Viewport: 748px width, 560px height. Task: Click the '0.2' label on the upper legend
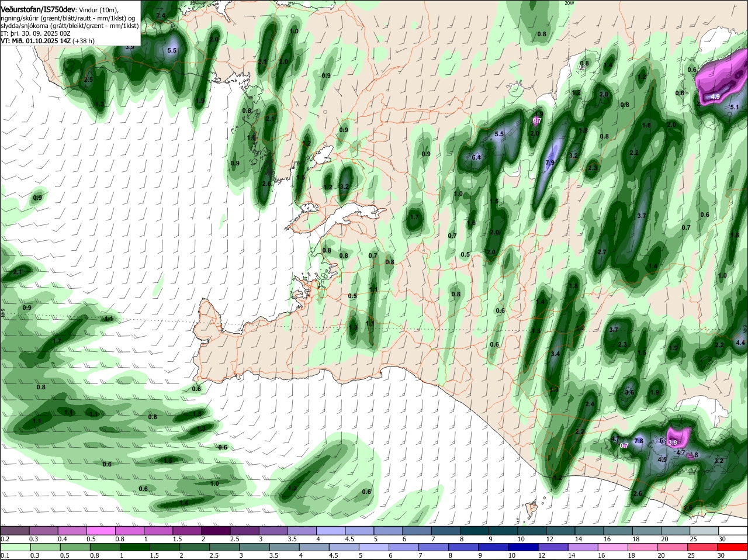pos(5,539)
